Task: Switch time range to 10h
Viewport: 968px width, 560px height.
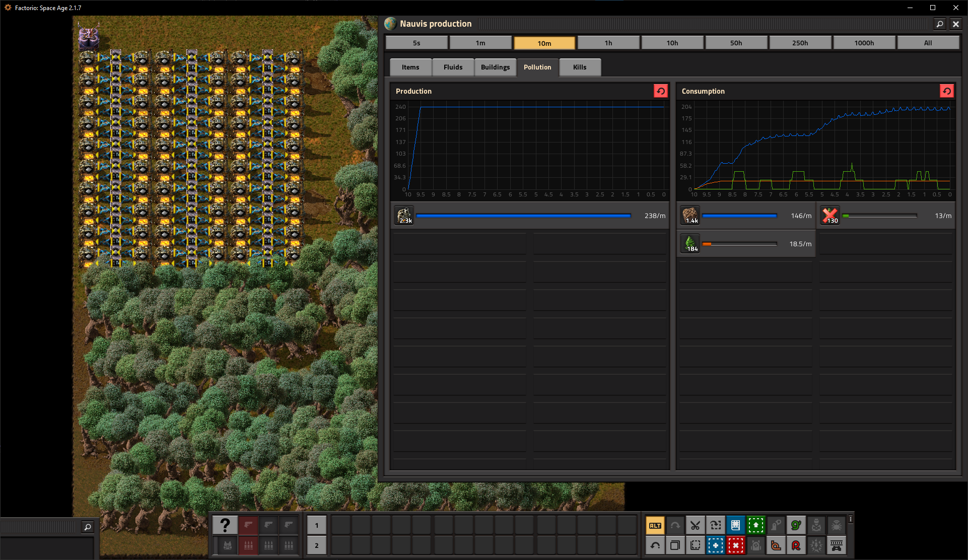Action: (672, 43)
